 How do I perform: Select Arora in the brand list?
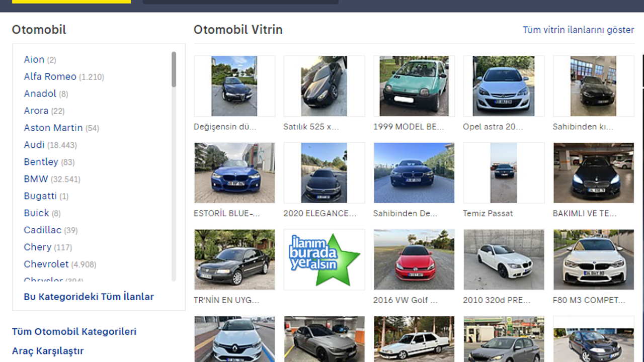pos(36,111)
